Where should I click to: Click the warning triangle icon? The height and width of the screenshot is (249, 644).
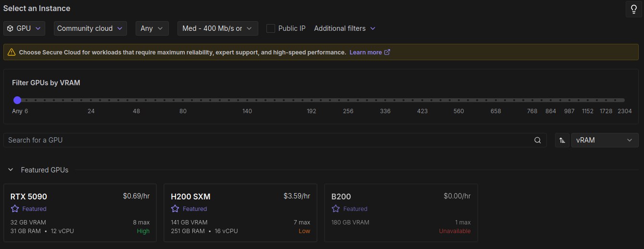pyautogui.click(x=12, y=52)
